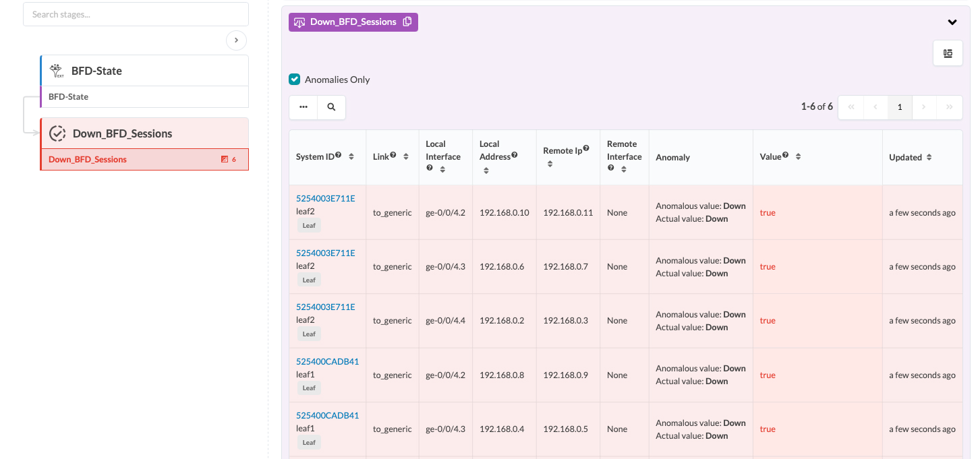Click the purple Down_BFD_Sessions tag
Viewport: 980px width, 459px height.
[353, 22]
